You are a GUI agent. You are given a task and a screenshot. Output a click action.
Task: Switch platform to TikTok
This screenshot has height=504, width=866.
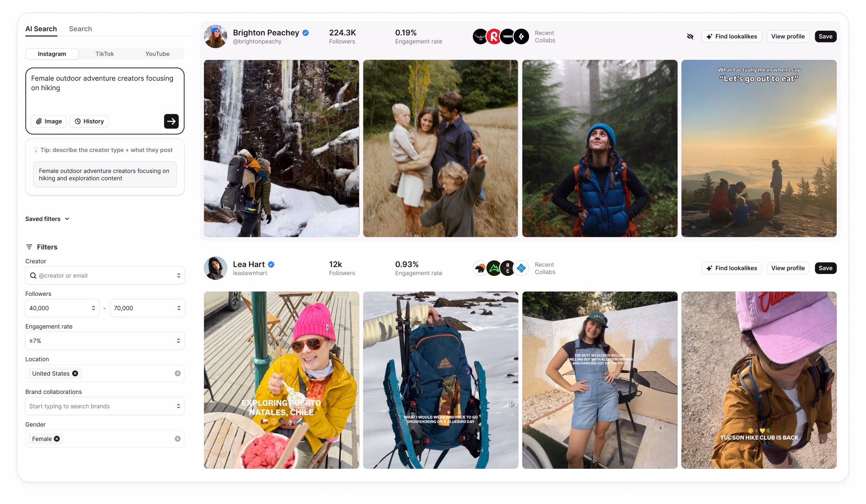[105, 54]
